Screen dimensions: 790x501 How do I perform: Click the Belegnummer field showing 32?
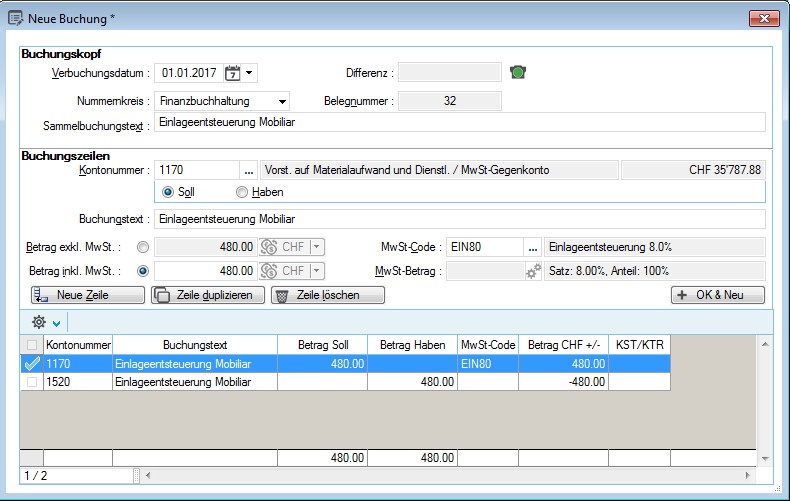coord(449,101)
